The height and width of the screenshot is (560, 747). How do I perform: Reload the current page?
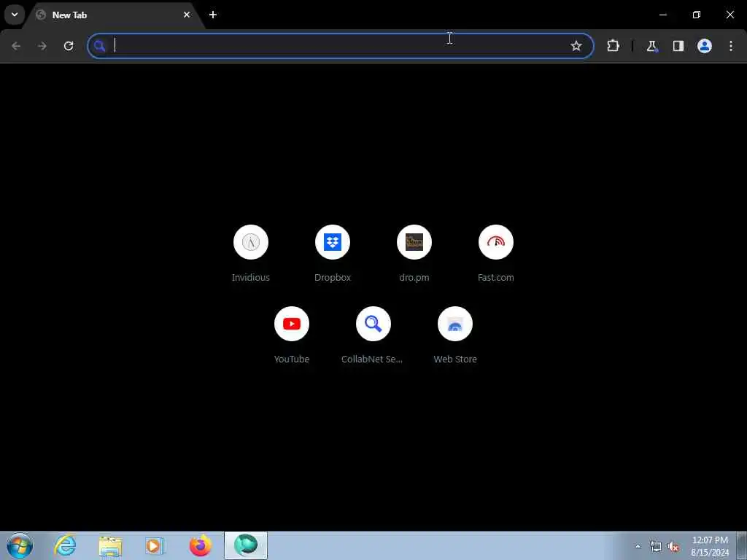[x=69, y=46]
